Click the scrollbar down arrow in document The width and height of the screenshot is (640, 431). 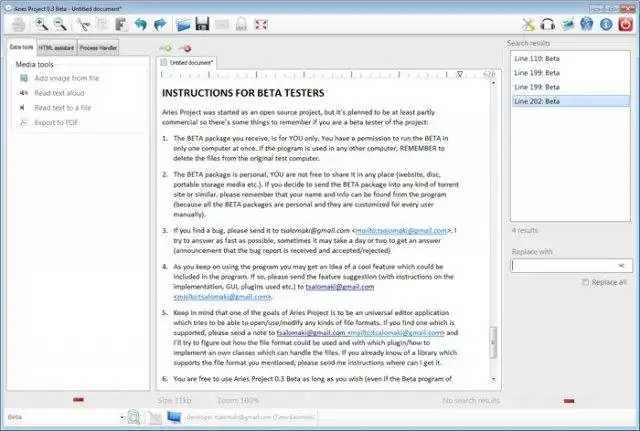493,379
